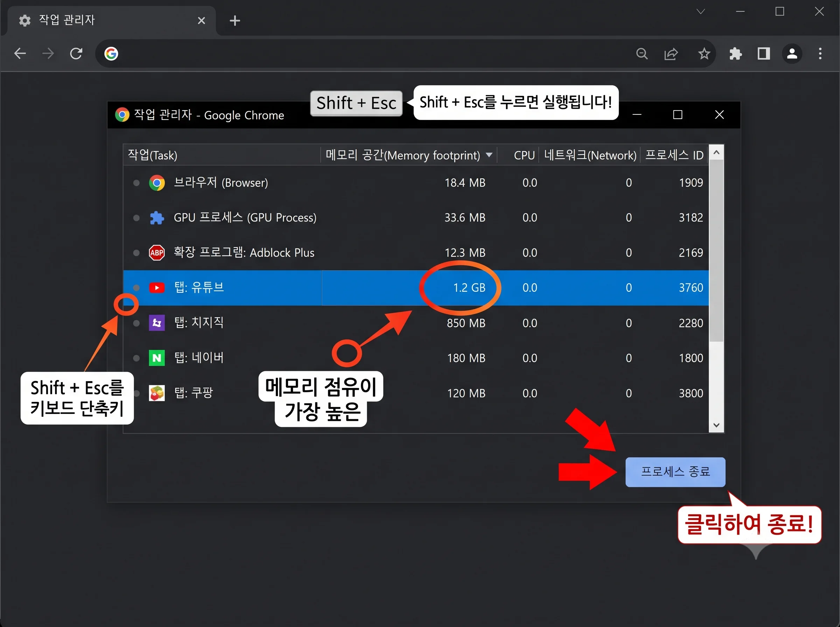Open the extensions puzzle icon
The height and width of the screenshot is (627, 840).
click(735, 54)
